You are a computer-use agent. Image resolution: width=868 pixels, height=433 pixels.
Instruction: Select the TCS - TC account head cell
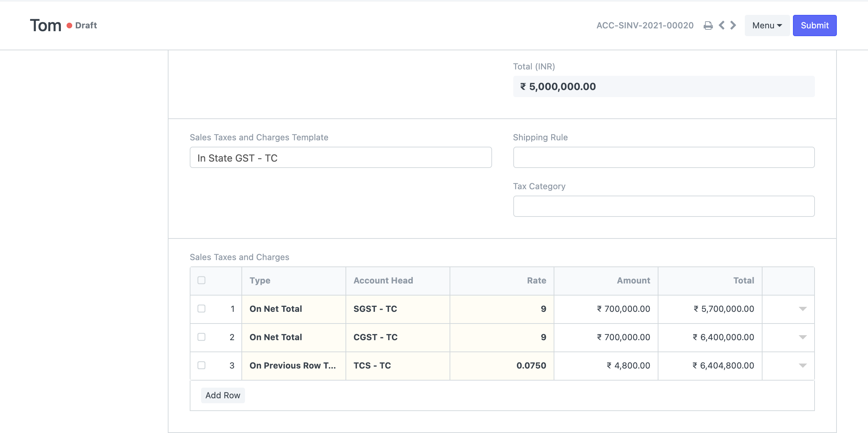pyautogui.click(x=398, y=366)
